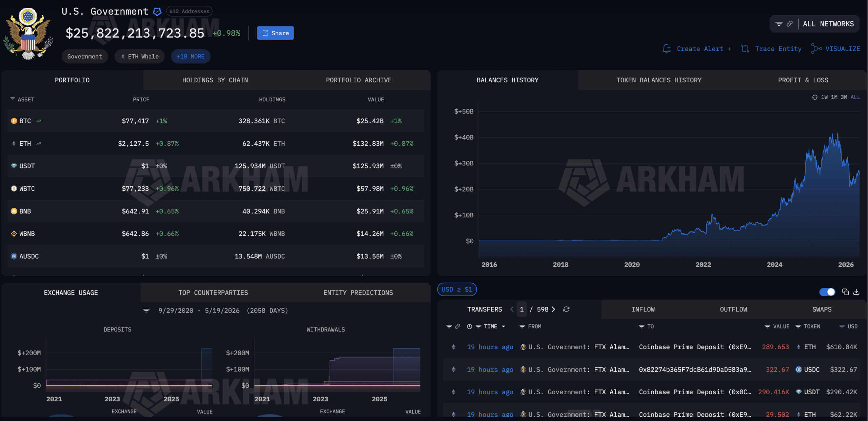This screenshot has width=868, height=421.
Task: Click the Create Alert bell icon
Action: click(667, 49)
